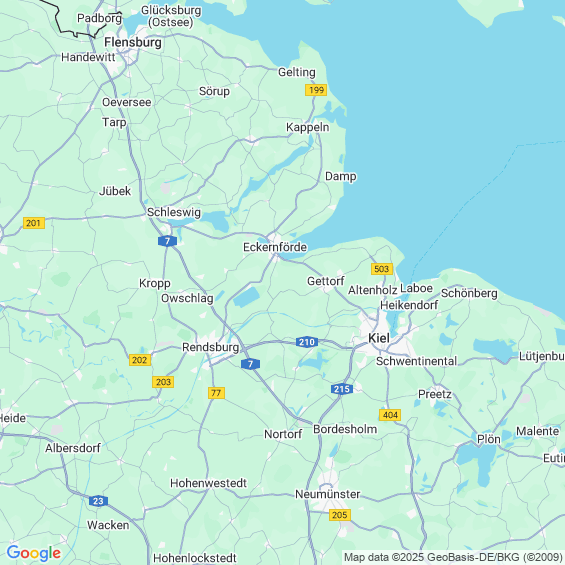Screen dimensions: 565x565
Task: Click the Neumünster city label
Action: 328,494
